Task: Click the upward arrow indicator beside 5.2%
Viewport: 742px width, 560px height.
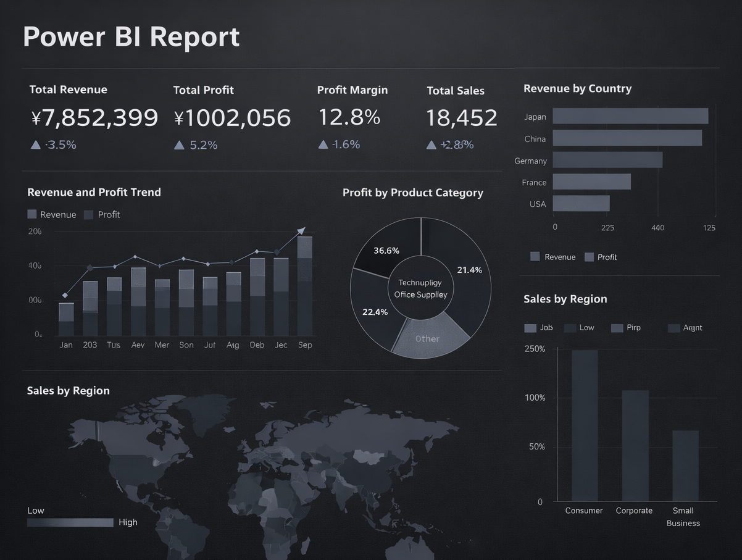Action: coord(179,144)
